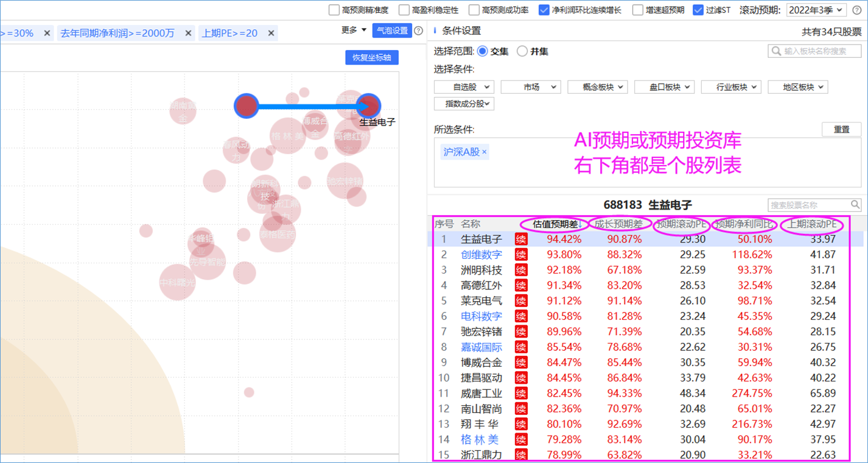This screenshot has height=463, width=868.
Task: Open the 指数成分股 dropdown
Action: click(x=464, y=104)
